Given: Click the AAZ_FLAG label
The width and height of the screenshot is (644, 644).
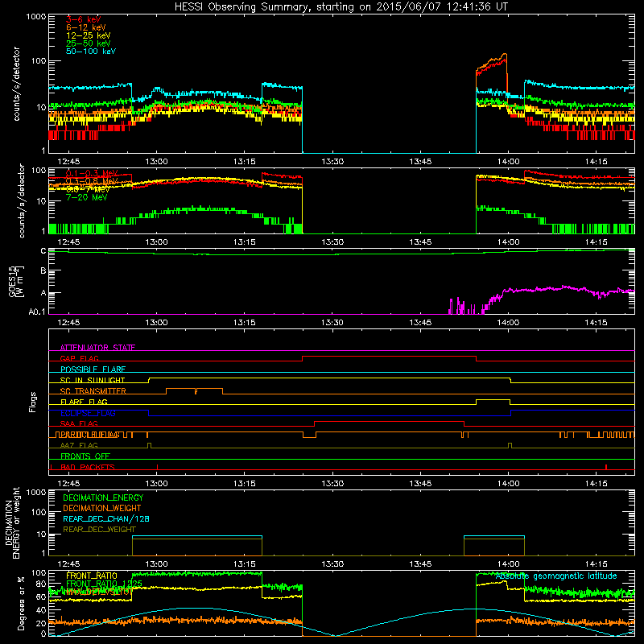Looking at the screenshot, I should coord(79,445).
